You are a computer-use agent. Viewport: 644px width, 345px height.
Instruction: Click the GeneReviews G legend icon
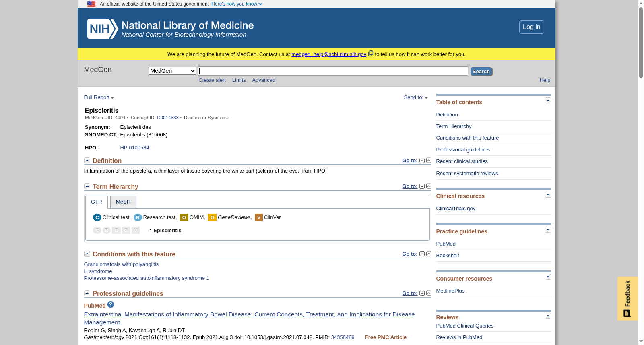(212, 217)
